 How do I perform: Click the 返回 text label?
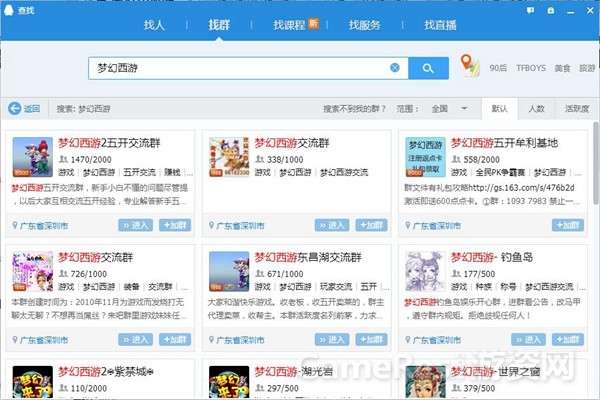[x=32, y=109]
